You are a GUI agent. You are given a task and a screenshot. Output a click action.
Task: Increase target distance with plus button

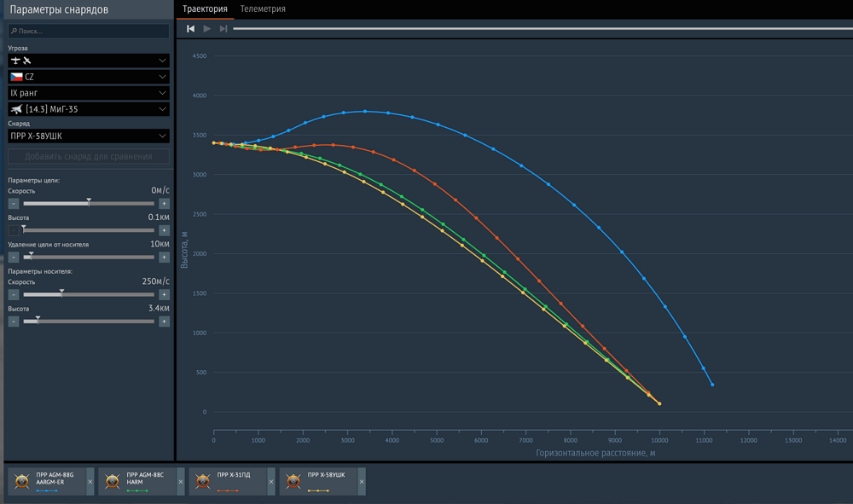(x=164, y=258)
